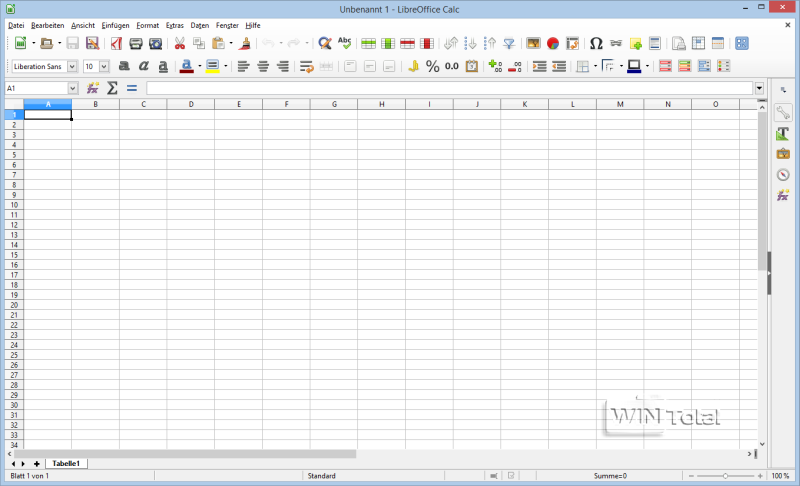Screen dimensions: 800x486
Task: Open Print Preview icon
Action: click(155, 43)
